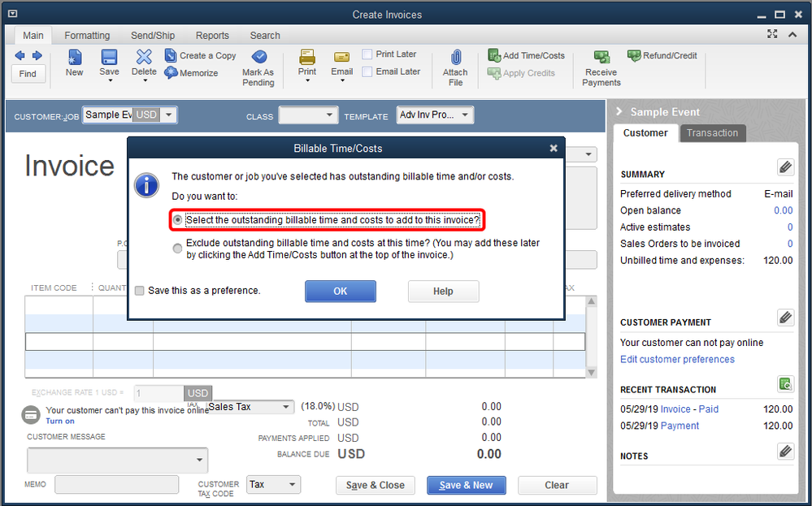Click the Receive Payments icon
This screenshot has height=506, width=812.
[601, 56]
